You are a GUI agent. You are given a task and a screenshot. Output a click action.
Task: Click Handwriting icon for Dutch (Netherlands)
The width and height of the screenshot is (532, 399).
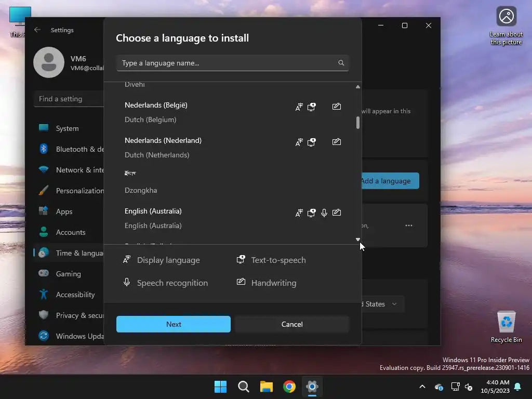(337, 142)
